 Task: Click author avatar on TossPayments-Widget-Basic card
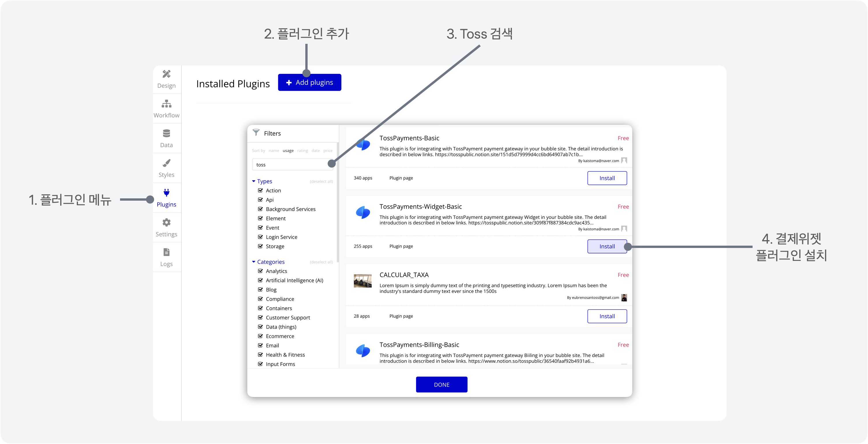[624, 229]
